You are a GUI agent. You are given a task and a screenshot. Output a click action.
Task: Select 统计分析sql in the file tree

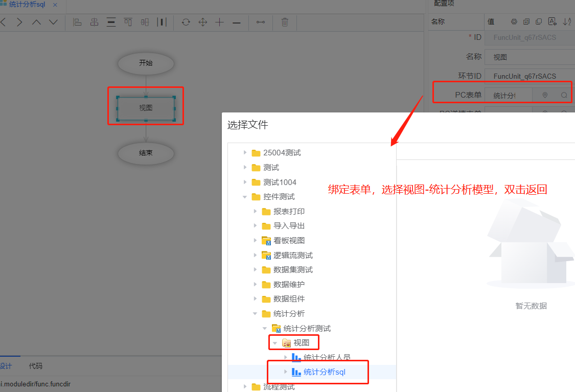click(324, 372)
